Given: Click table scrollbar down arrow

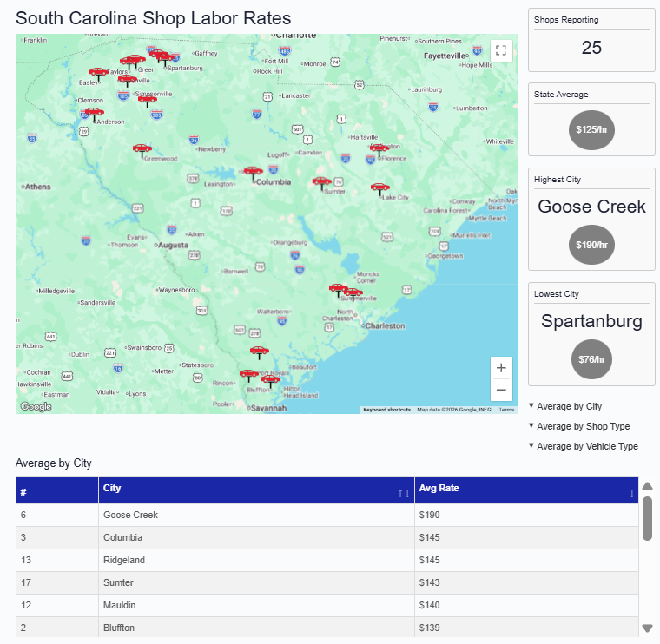Looking at the screenshot, I should (x=647, y=628).
